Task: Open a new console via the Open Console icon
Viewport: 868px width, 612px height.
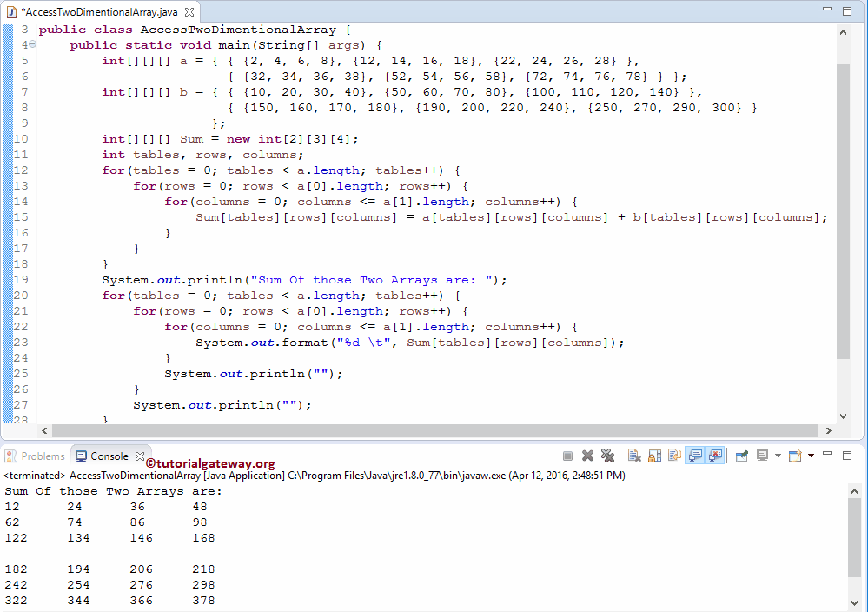Action: 794,456
